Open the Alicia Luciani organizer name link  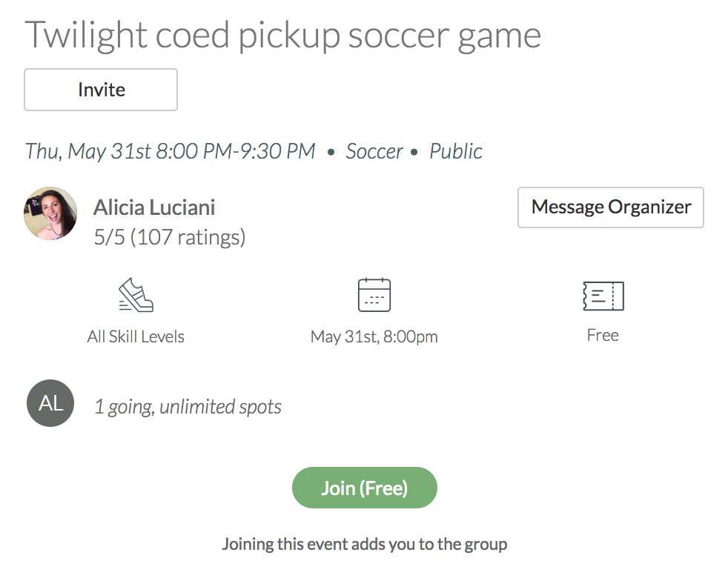pyautogui.click(x=154, y=207)
